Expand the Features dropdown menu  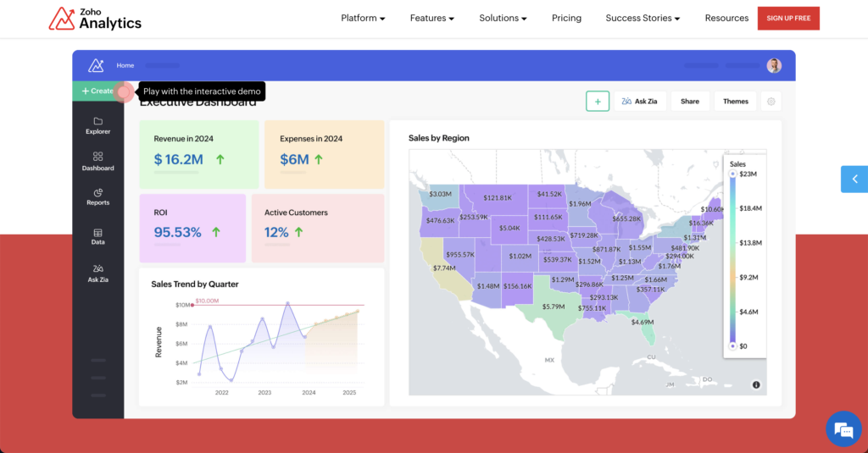(431, 18)
